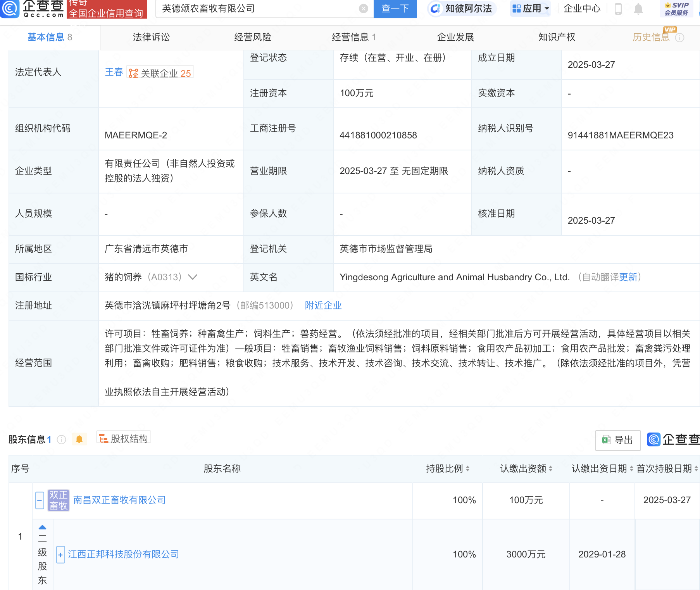Click organization code MAEERMQE-2

(x=136, y=135)
